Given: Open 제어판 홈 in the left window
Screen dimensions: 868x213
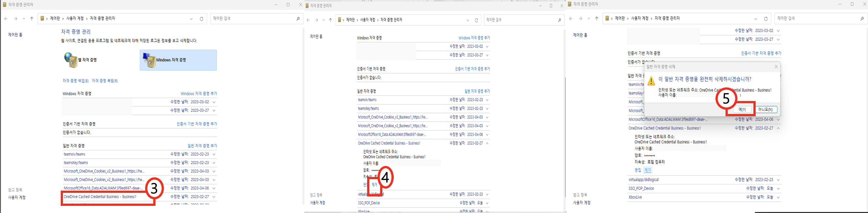Looking at the screenshot, I should coord(16,35).
